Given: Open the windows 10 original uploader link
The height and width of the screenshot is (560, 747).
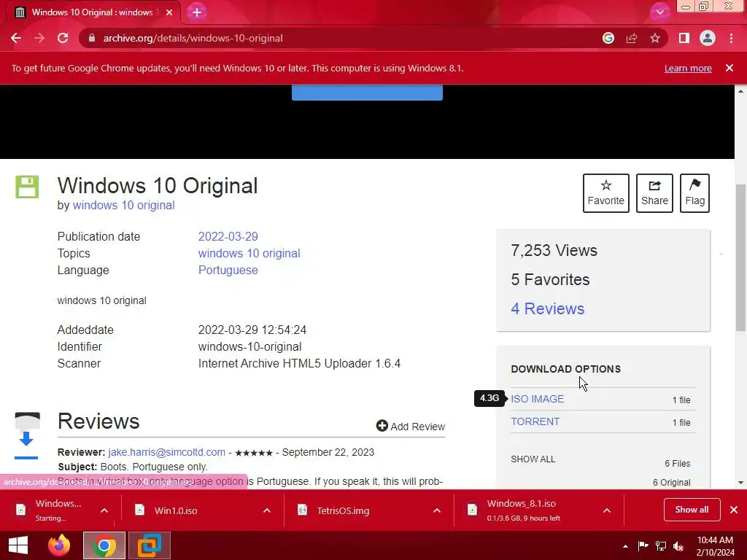Looking at the screenshot, I should coord(123,205).
